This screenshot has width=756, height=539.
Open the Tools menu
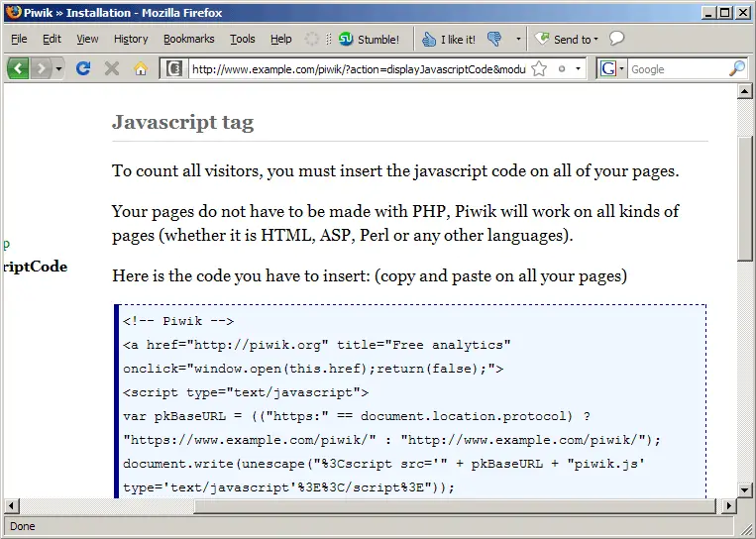(242, 39)
